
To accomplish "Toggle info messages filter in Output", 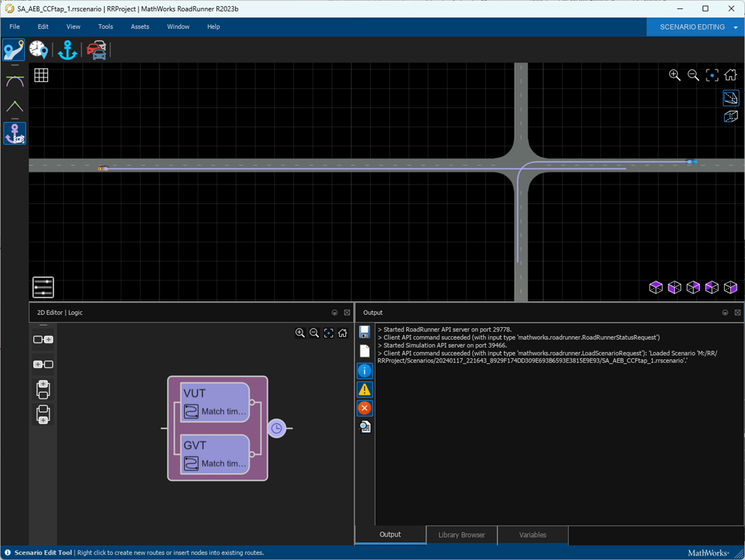I will pyautogui.click(x=365, y=370).
